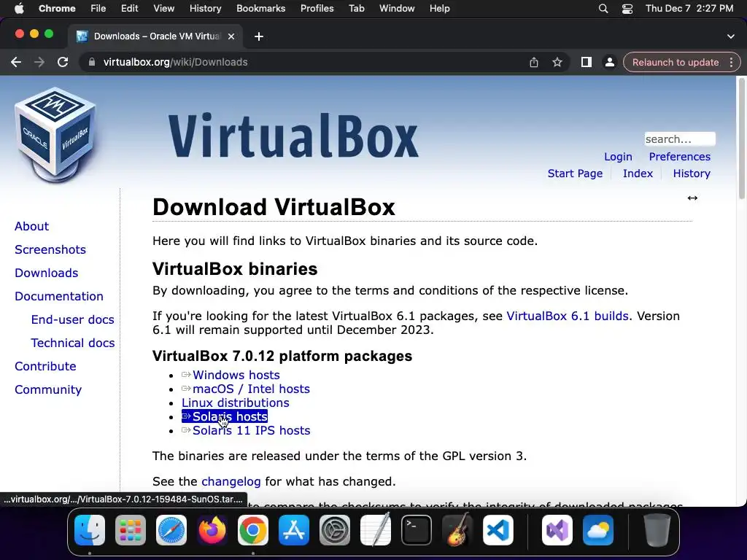Click the page vertical scrollbar

click(741, 138)
